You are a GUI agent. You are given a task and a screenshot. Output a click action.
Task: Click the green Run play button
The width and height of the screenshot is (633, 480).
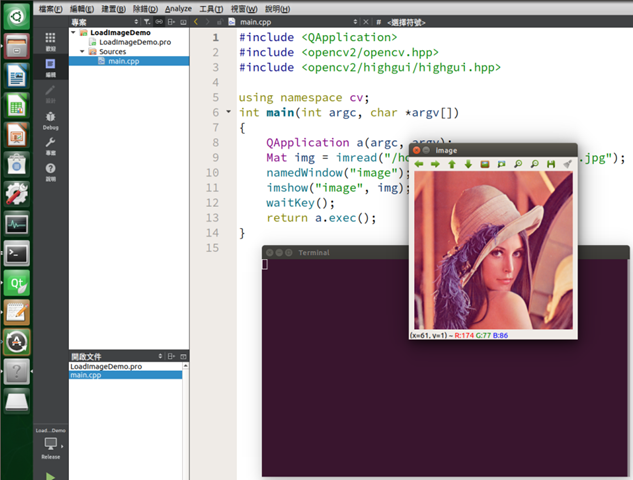(x=50, y=476)
